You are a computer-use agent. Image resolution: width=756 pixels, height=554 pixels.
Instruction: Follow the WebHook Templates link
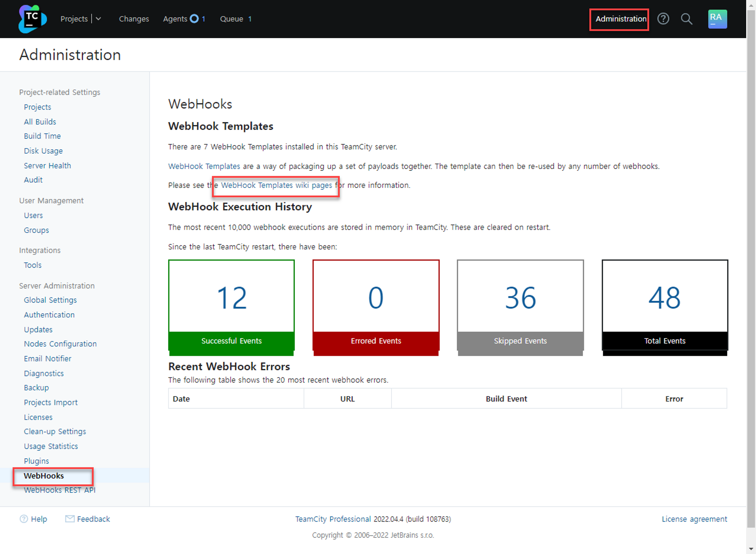pyautogui.click(x=204, y=166)
